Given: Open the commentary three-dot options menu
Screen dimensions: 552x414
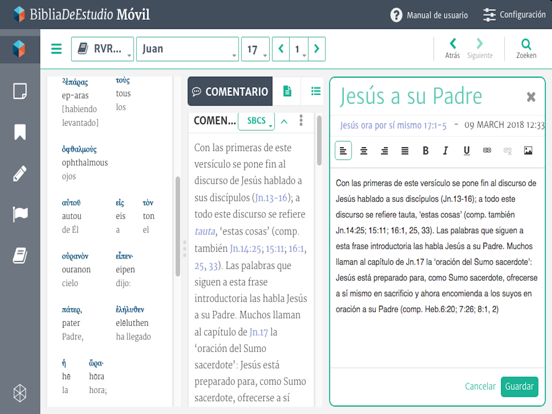Looking at the screenshot, I should (x=301, y=120).
